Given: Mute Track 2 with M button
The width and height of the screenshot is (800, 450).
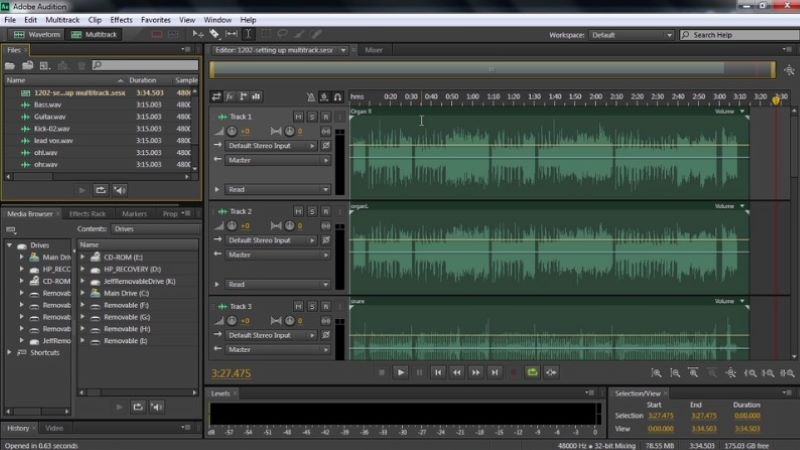Looking at the screenshot, I should (298, 211).
